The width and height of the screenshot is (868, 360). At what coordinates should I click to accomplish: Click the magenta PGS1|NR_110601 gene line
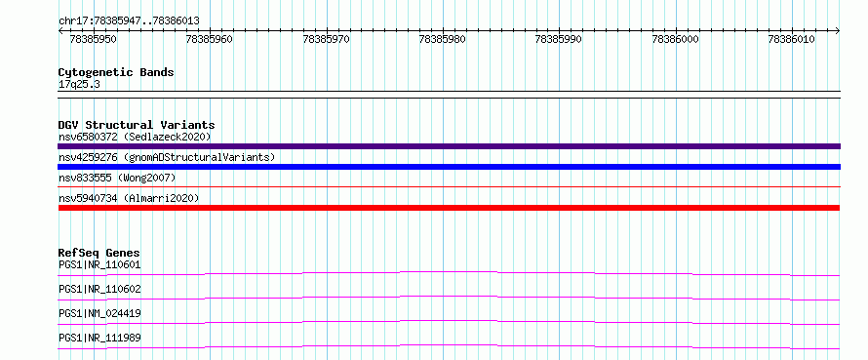(449, 273)
